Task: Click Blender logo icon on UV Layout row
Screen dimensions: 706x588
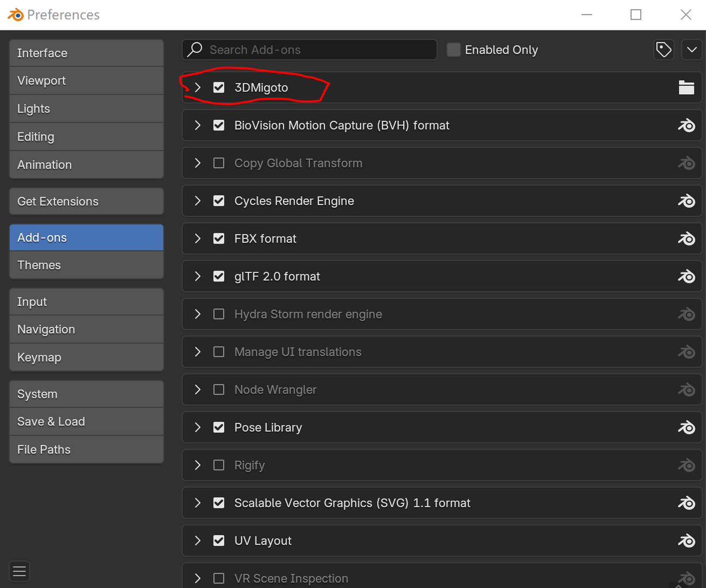Action: coord(686,541)
